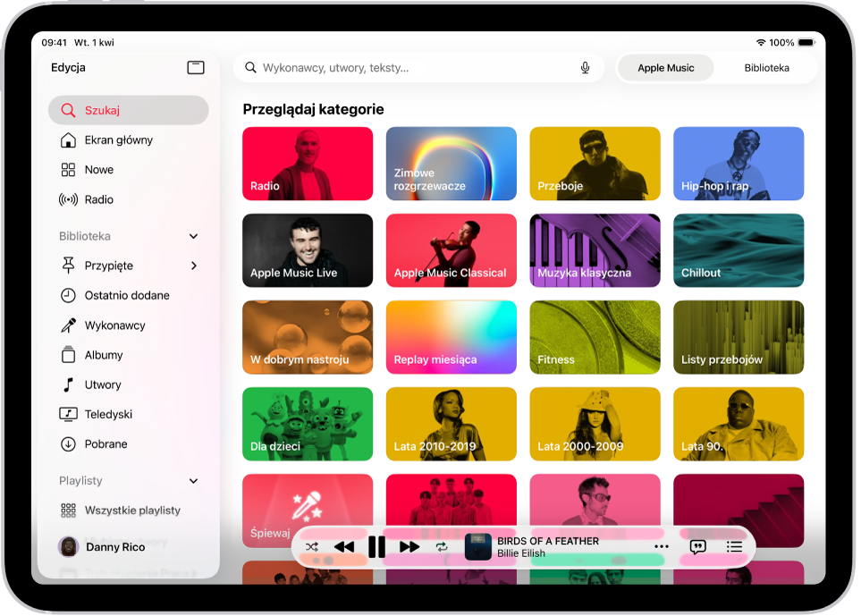Click the Radio broadcast waves icon
The width and height of the screenshot is (861, 616).
tap(68, 199)
